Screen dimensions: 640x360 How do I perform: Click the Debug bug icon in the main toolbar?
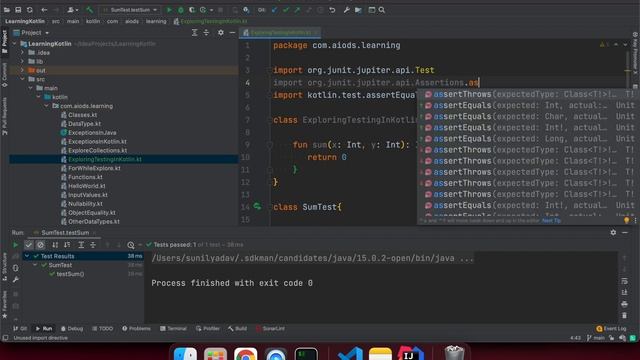[x=180, y=10]
